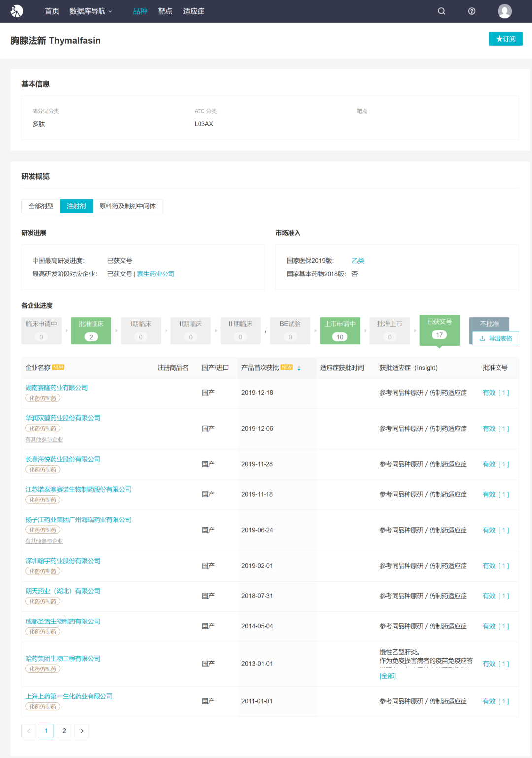Go to page 1 in pagination
Viewport: 532px width, 758px height.
coord(46,731)
